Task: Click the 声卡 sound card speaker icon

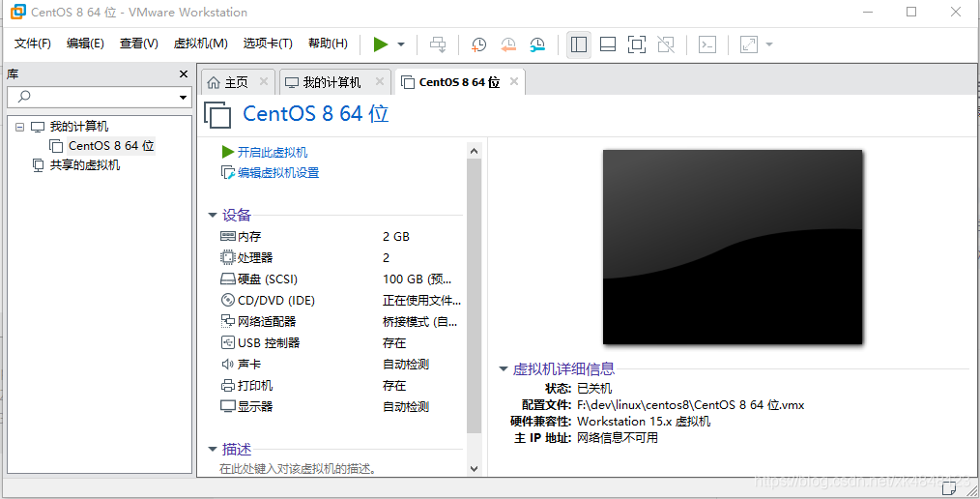Action: point(227,364)
